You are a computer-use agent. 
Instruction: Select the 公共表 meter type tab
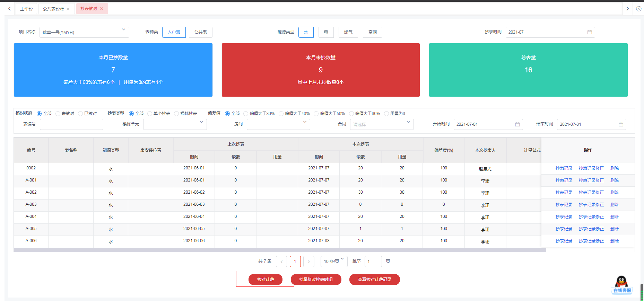coord(200,32)
